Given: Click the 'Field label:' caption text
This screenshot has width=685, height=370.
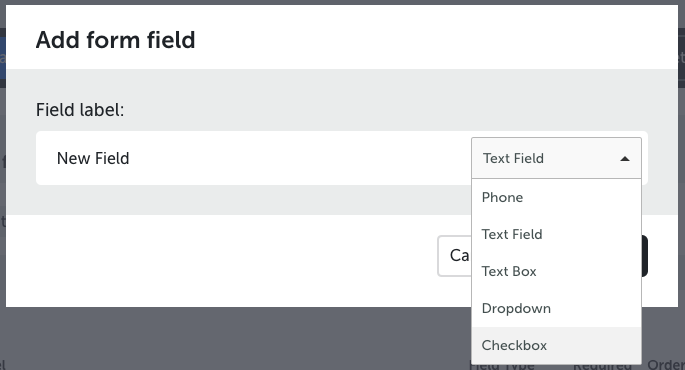Looking at the screenshot, I should tap(80, 110).
